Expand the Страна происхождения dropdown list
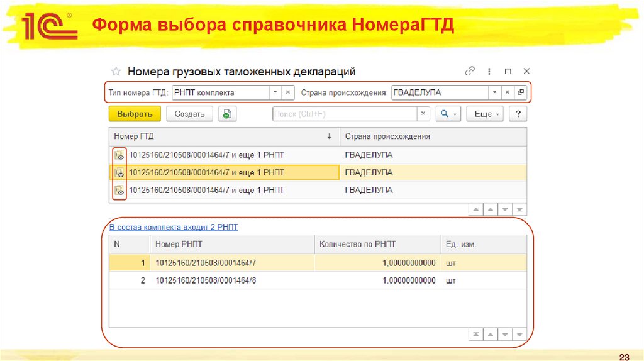This screenshot has height=361, width=644. tap(494, 92)
